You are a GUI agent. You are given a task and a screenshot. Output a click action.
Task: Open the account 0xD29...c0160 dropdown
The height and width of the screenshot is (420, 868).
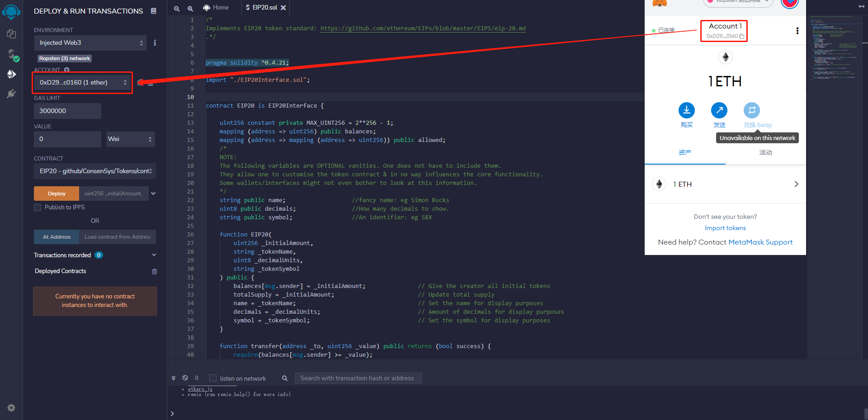coord(83,83)
